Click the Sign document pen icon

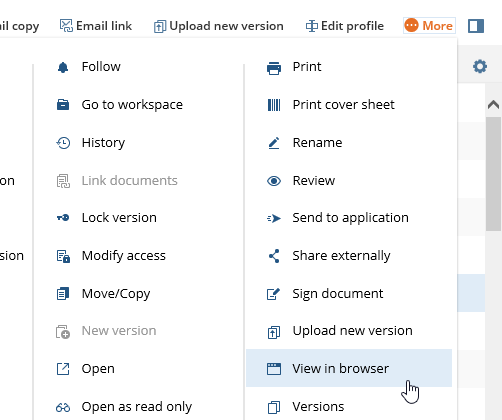[x=274, y=294]
